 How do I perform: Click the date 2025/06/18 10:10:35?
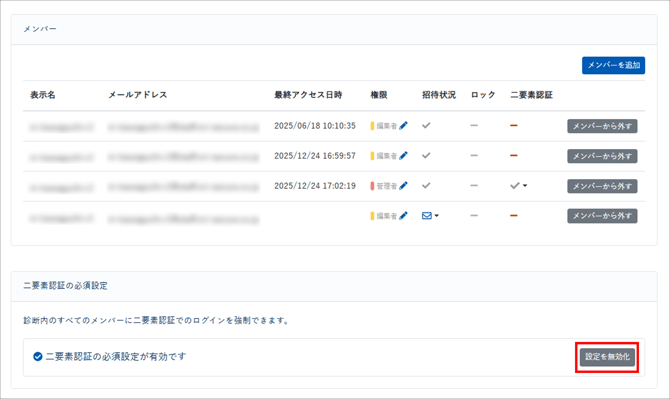pyautogui.click(x=315, y=126)
